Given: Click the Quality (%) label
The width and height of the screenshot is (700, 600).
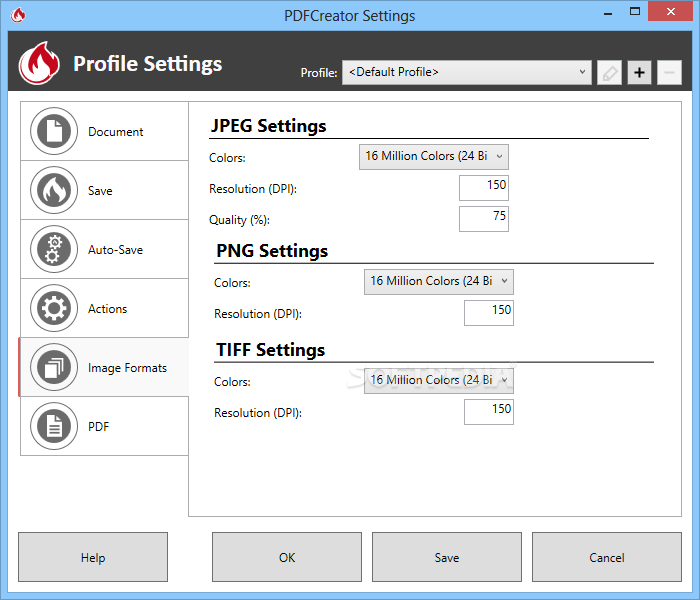Looking at the screenshot, I should tap(239, 220).
